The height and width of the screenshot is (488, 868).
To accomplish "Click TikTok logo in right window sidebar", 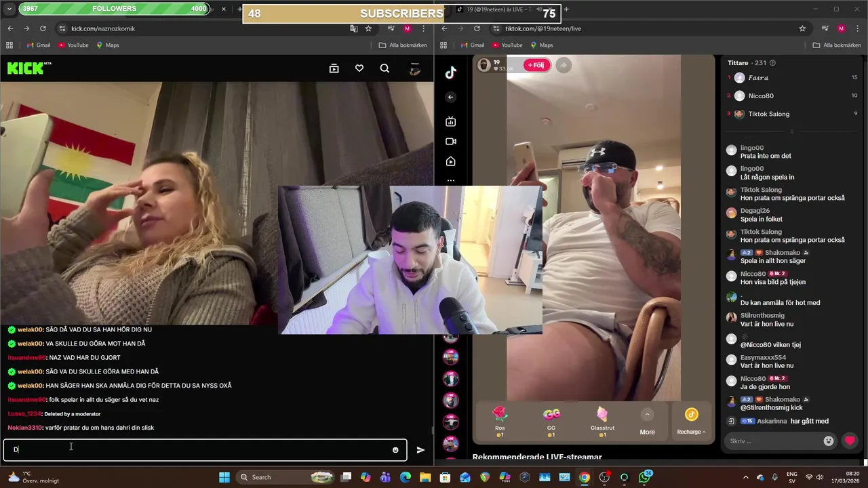I will point(451,73).
